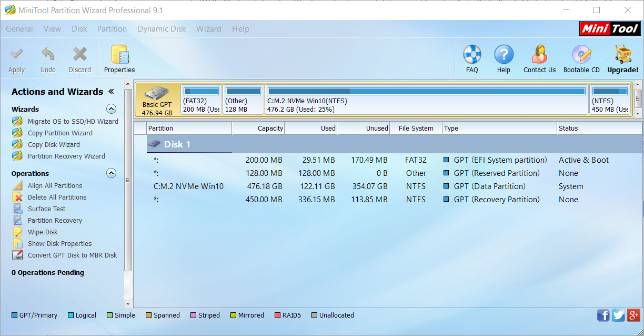Image resolution: width=644 pixels, height=336 pixels.
Task: Select the FAT32 200 MB partition block
Action: (x=201, y=100)
